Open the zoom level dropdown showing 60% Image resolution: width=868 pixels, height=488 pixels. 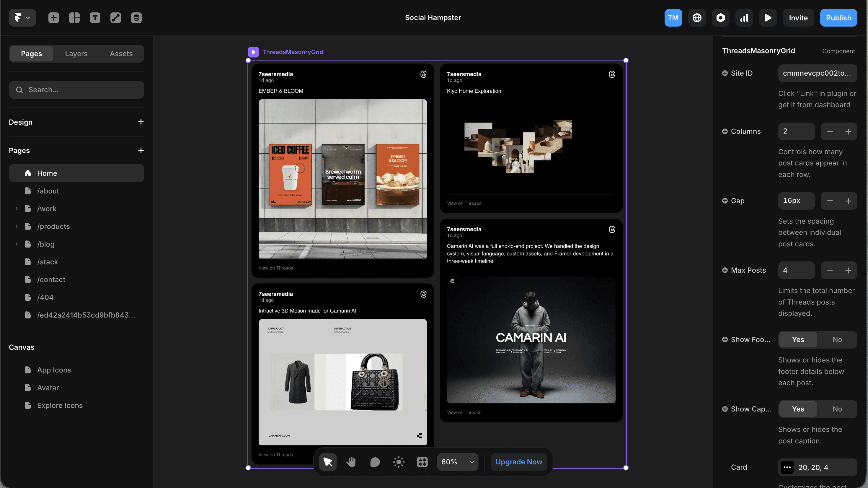(x=457, y=462)
